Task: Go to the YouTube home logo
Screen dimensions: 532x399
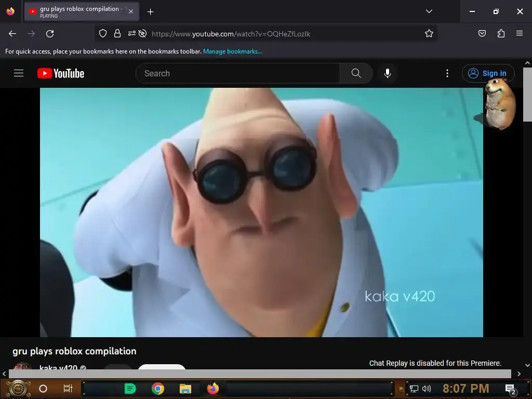Action: (x=61, y=73)
